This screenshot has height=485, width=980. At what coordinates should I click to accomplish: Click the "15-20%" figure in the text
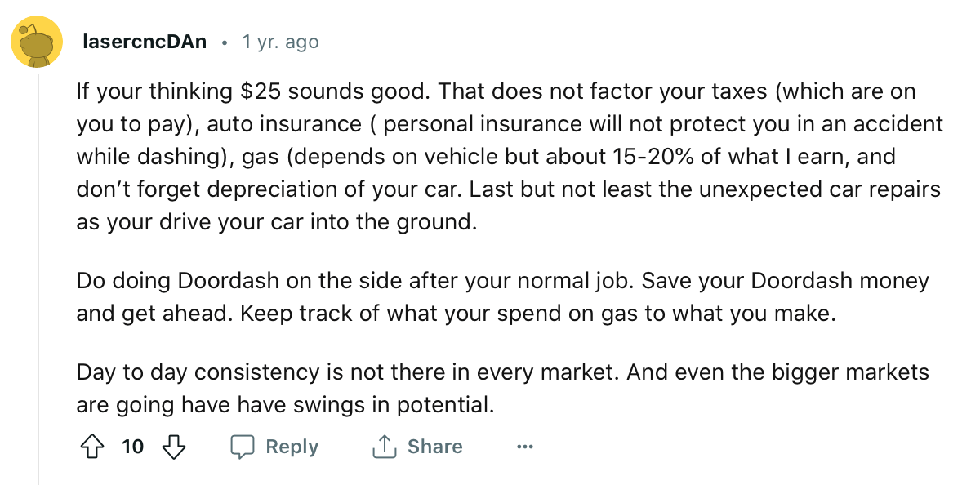(x=650, y=156)
